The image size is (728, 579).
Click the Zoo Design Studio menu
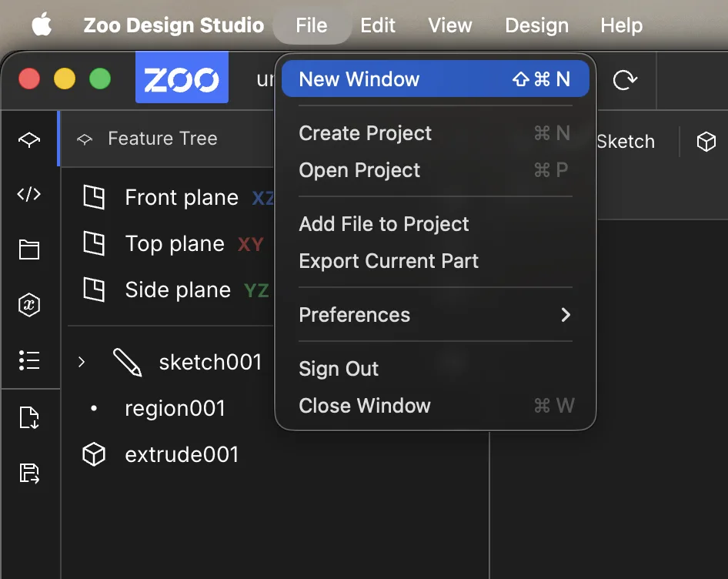(174, 25)
